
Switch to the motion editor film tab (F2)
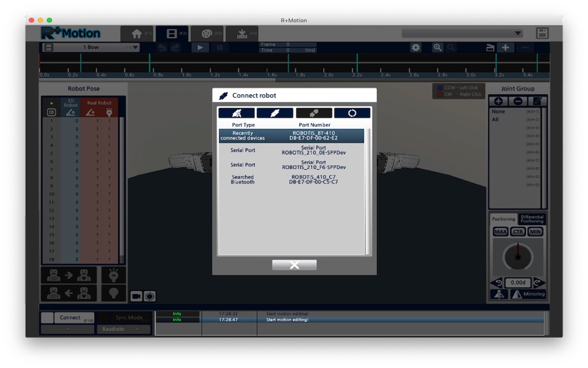coord(171,34)
